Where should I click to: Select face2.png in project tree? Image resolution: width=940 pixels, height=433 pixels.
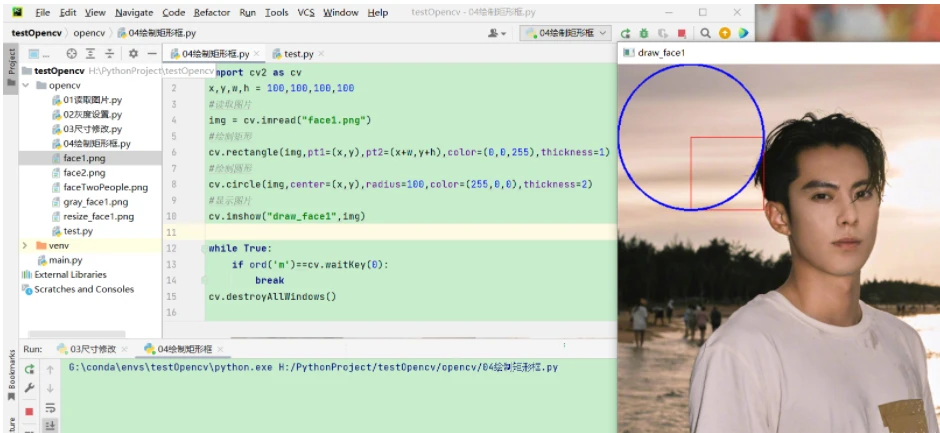[x=79, y=173]
